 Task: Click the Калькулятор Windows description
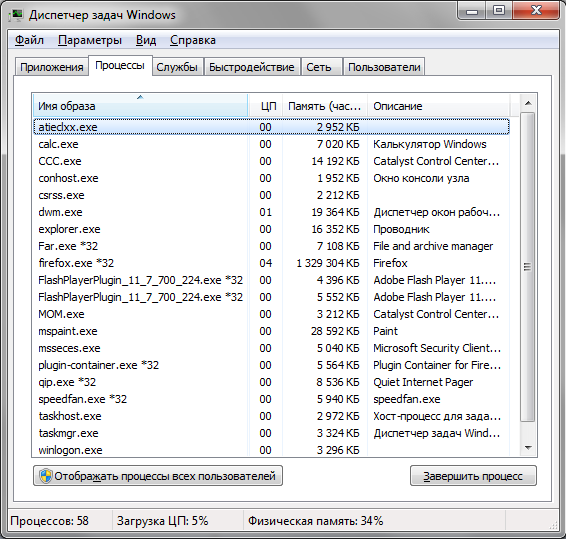click(430, 144)
